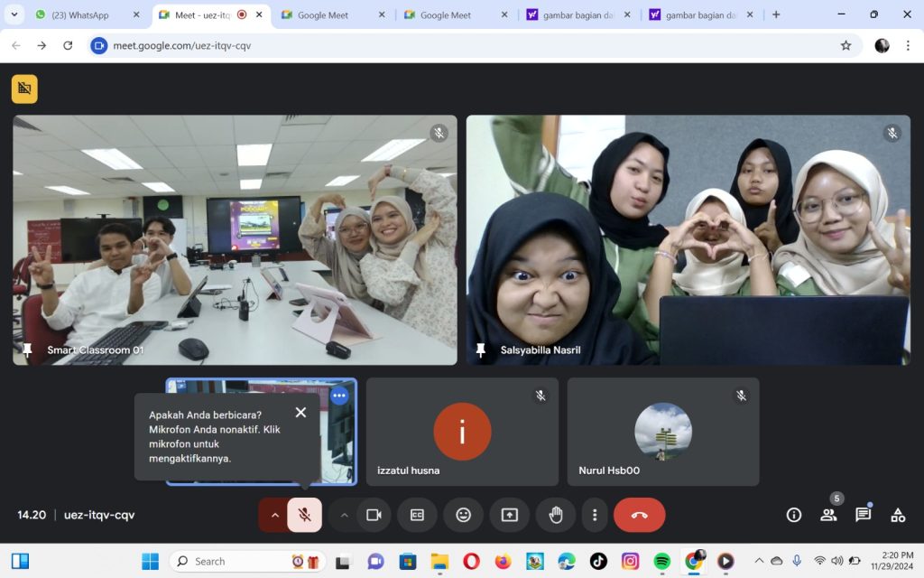The image size is (924, 578).
Task: Open Spotify from the Windows taskbar
Action: point(661,562)
